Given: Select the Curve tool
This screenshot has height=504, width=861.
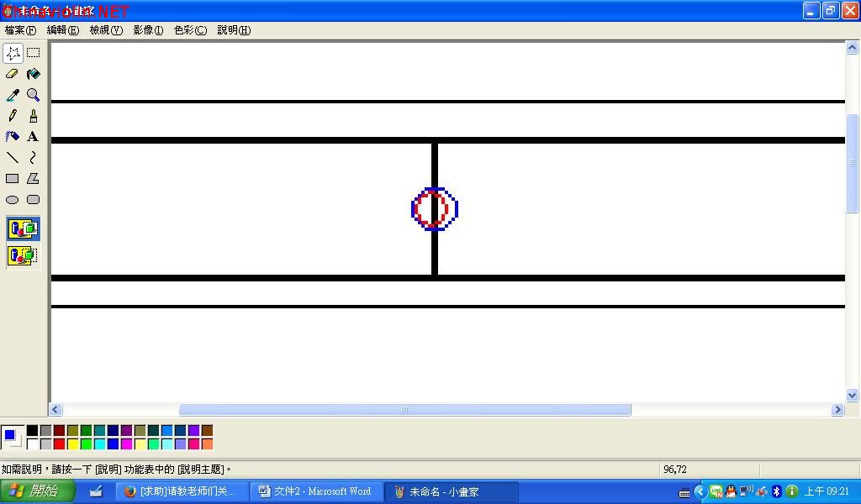Looking at the screenshot, I should click(x=33, y=158).
